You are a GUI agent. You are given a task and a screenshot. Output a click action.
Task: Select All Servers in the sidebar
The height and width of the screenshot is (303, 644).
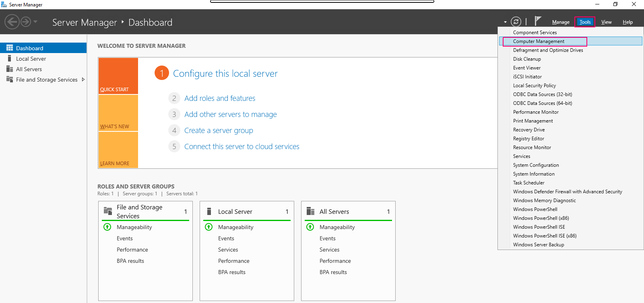pos(43,69)
